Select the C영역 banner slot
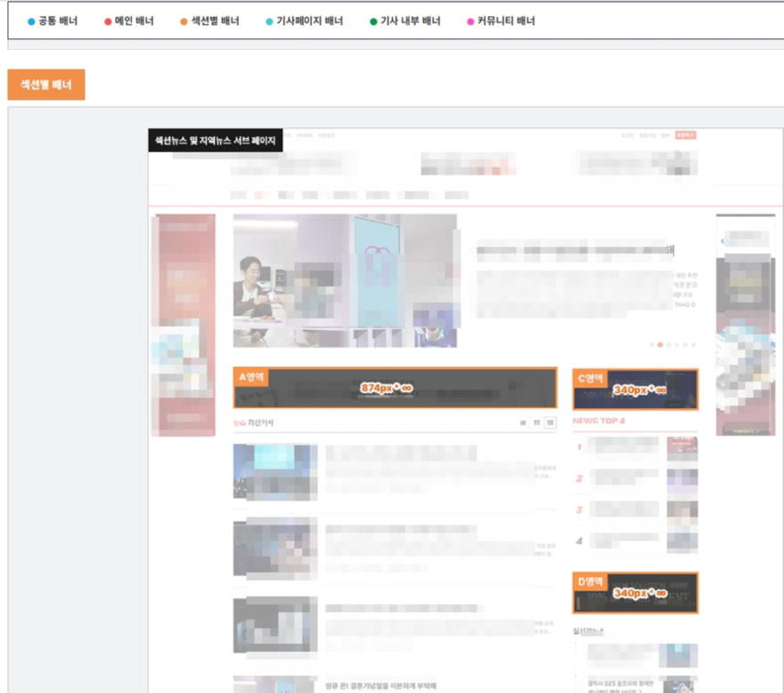The image size is (784, 693). [635, 389]
